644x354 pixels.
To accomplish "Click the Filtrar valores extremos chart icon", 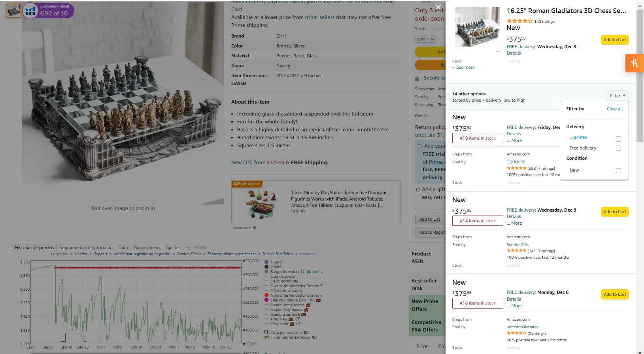I will (266, 337).
